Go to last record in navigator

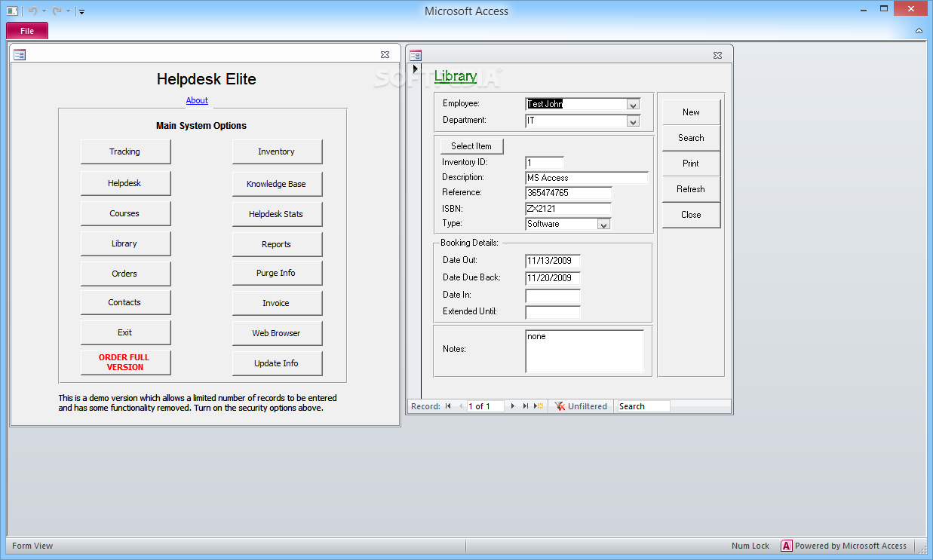[526, 406]
